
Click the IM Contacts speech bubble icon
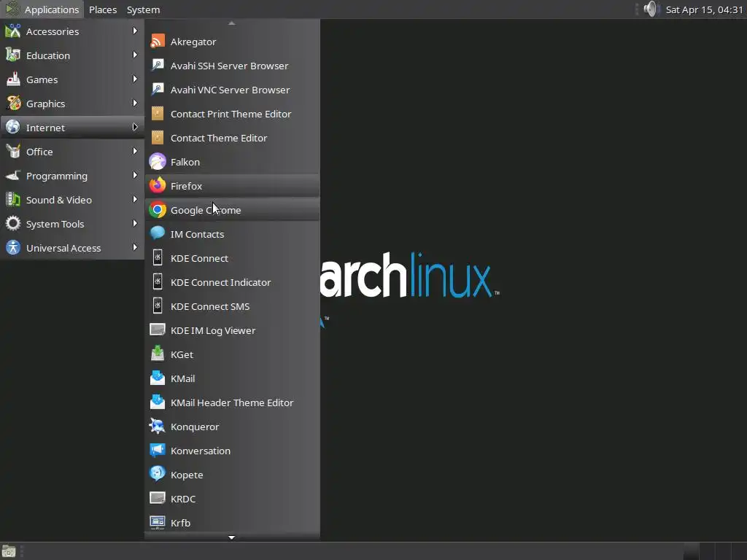tap(158, 234)
